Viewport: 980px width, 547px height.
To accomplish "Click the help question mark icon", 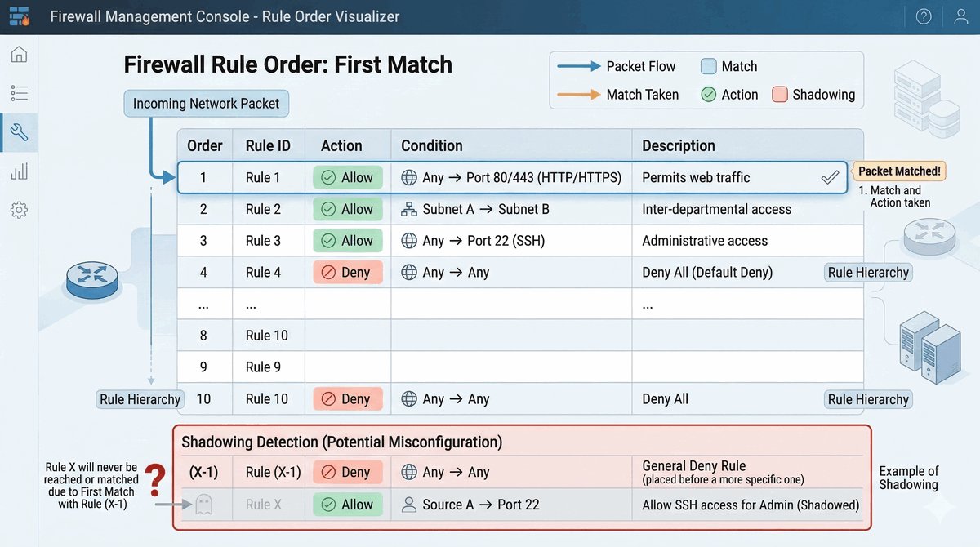I will tap(924, 16).
